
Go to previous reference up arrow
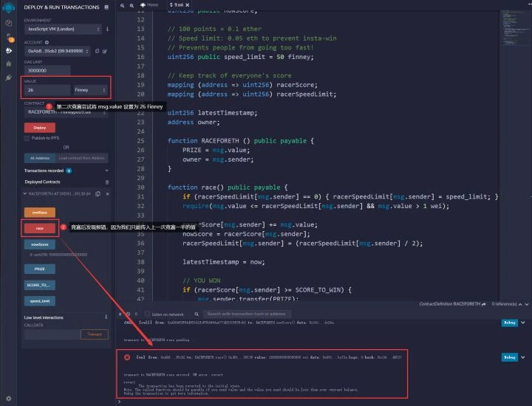click(520, 304)
